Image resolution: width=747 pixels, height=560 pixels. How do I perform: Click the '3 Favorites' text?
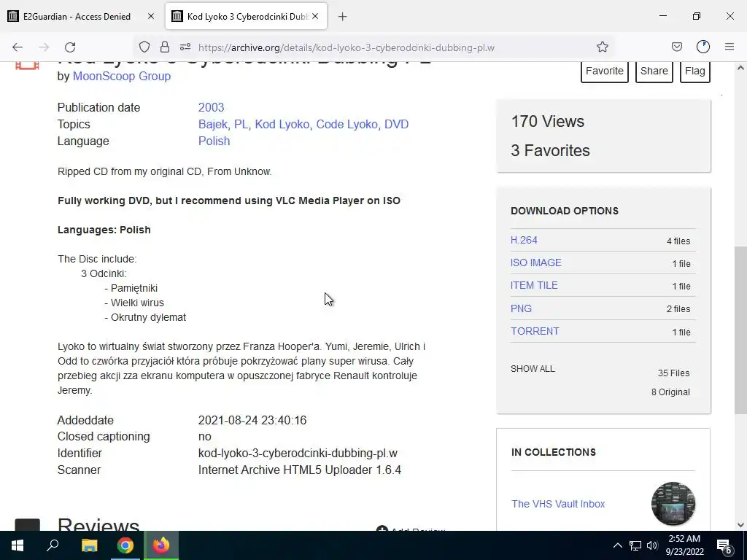(550, 150)
